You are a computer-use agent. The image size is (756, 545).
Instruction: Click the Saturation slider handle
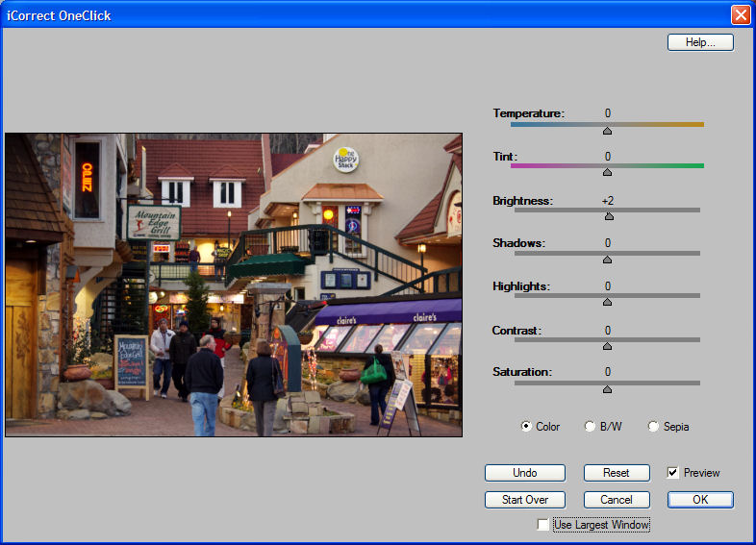pyautogui.click(x=607, y=388)
